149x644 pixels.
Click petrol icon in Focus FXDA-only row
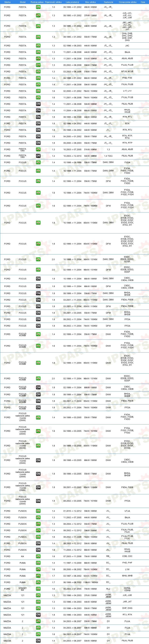tap(38, 162)
